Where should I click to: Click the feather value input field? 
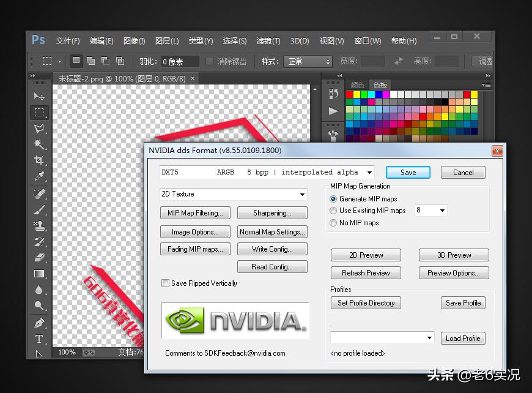tap(180, 61)
